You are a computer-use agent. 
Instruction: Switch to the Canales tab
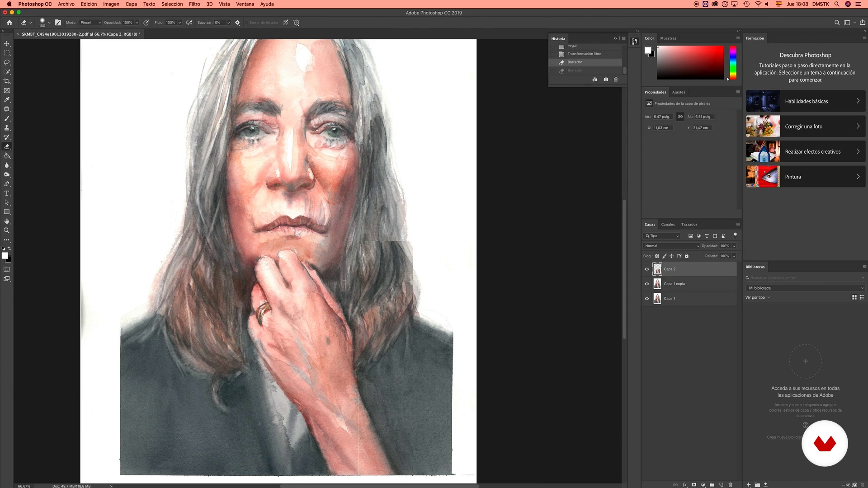click(x=668, y=225)
